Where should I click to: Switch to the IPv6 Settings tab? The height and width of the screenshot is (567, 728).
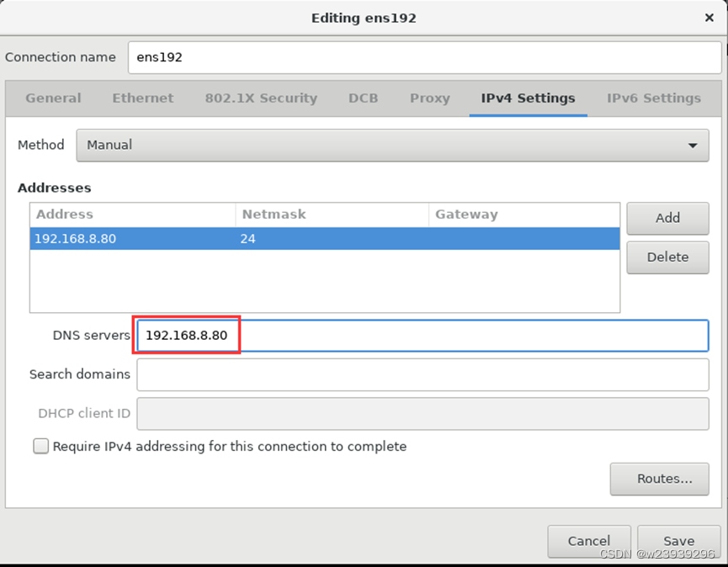click(654, 98)
